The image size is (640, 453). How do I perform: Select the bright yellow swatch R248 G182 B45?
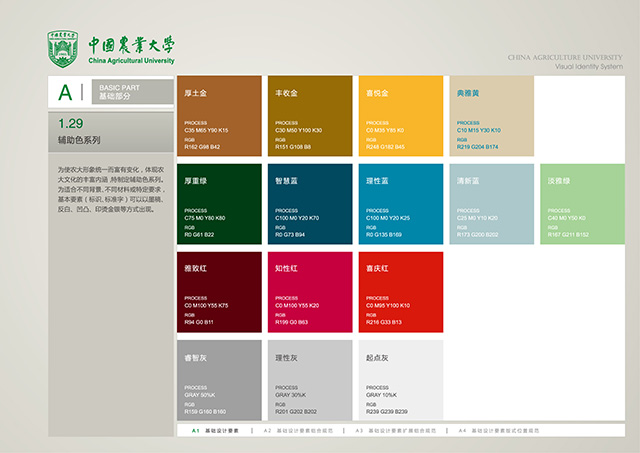point(400,115)
